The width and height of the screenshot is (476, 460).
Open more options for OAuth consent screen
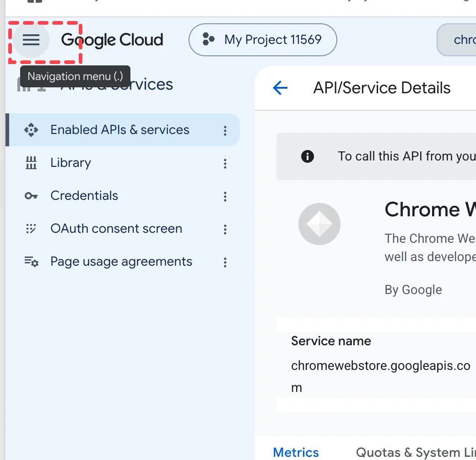click(x=225, y=230)
